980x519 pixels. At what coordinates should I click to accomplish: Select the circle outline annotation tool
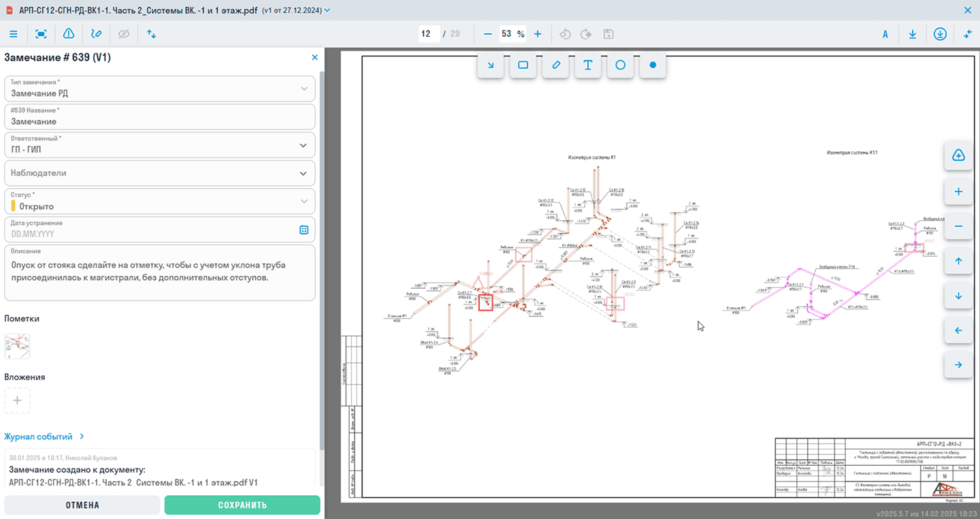click(621, 65)
